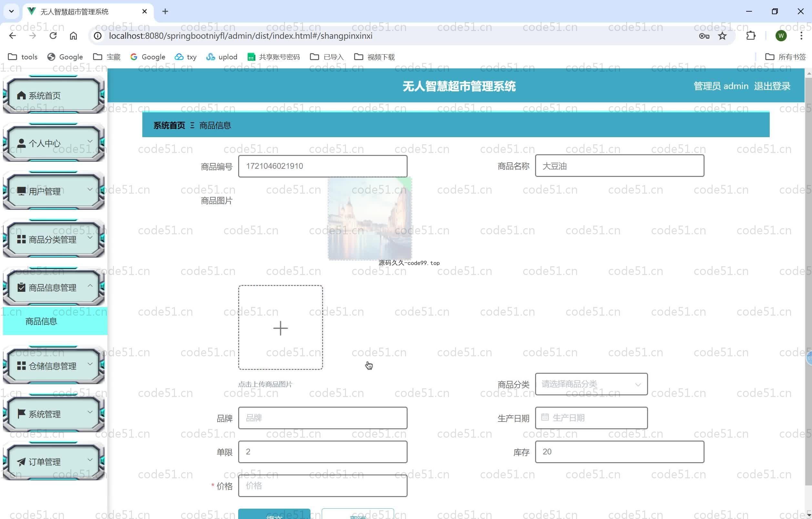Bookmark this page with the star icon

pos(722,36)
